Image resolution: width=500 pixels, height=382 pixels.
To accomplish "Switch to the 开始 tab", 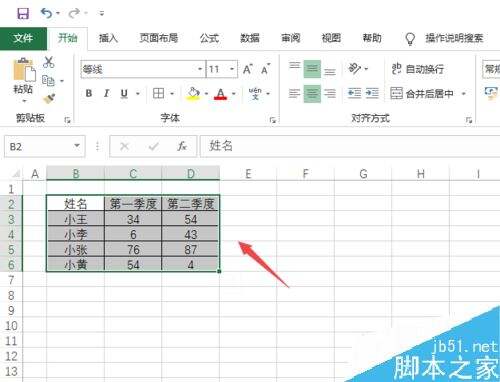I will (67, 38).
